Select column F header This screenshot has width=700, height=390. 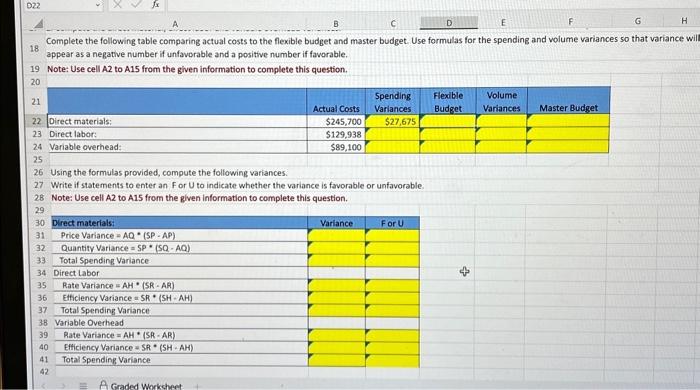pyautogui.click(x=570, y=21)
